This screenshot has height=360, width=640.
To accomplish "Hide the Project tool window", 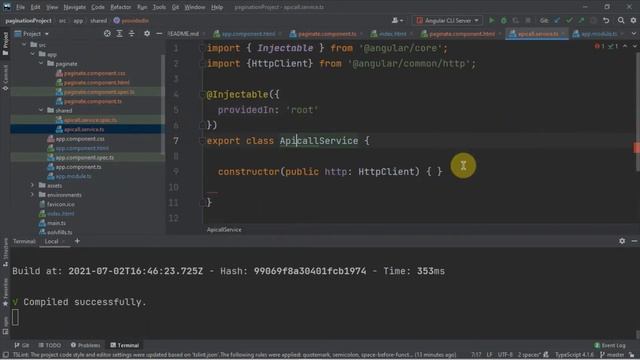I will point(159,33).
